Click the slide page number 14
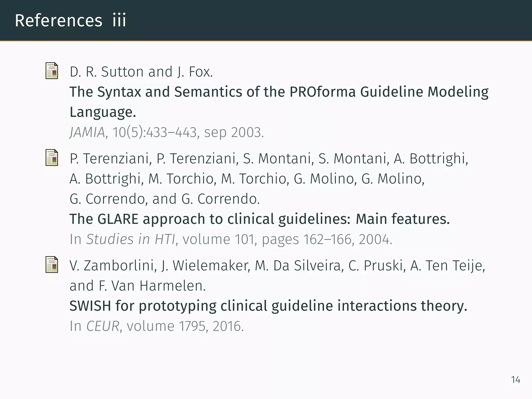The image size is (532, 399). 516,380
